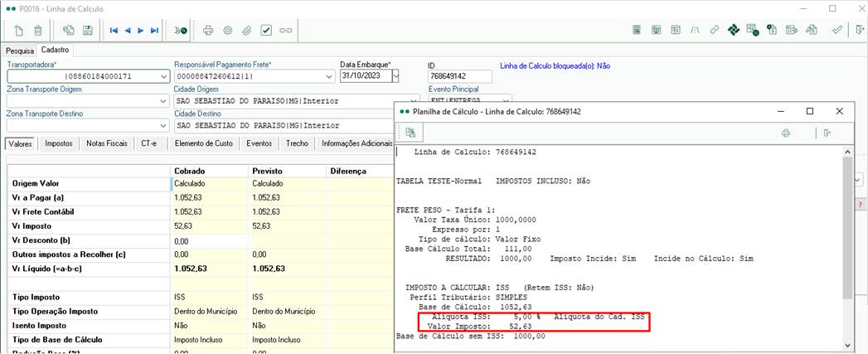The height and width of the screenshot is (354, 868).
Task: Switch to the Cadastro tab
Action: 54,50
